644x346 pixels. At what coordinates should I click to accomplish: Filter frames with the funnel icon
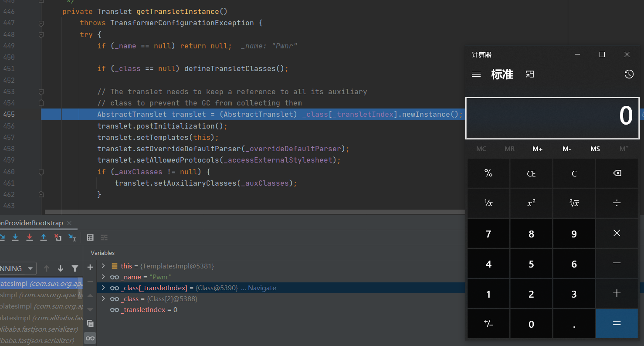tap(75, 268)
